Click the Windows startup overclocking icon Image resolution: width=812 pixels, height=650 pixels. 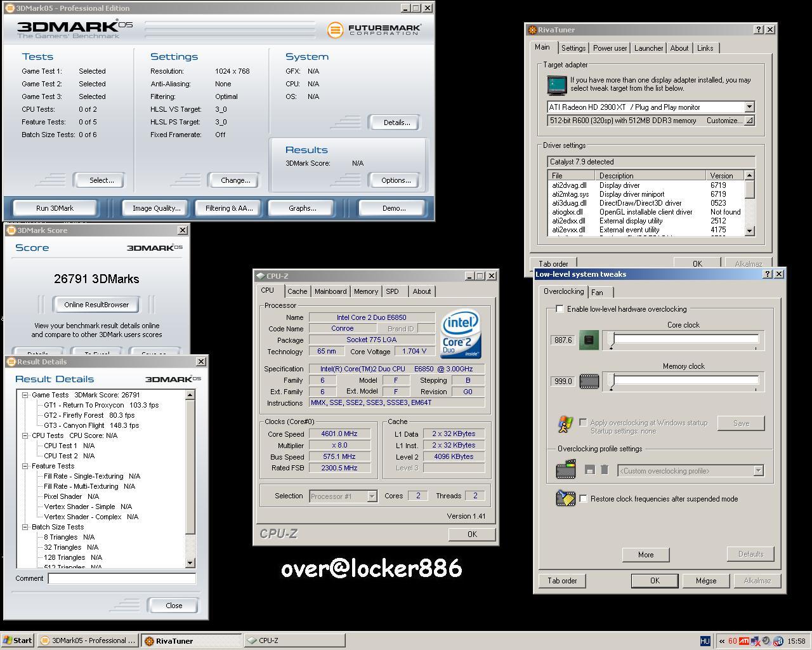point(565,424)
